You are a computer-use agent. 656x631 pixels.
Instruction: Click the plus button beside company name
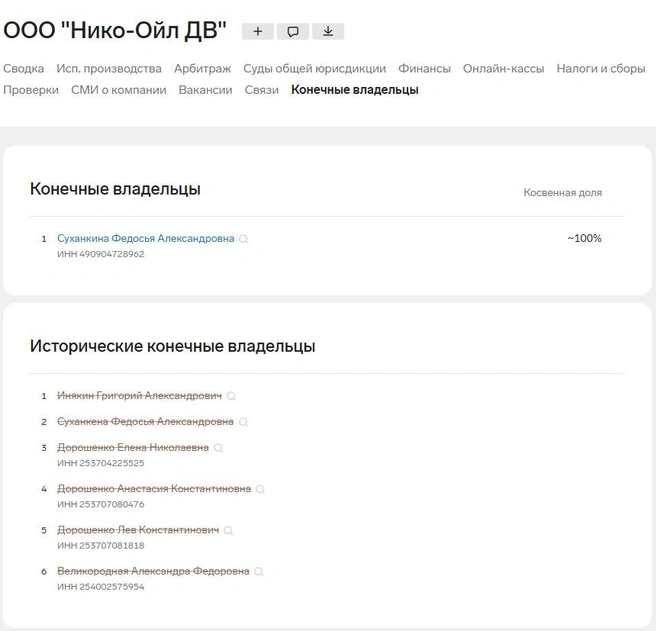[258, 31]
